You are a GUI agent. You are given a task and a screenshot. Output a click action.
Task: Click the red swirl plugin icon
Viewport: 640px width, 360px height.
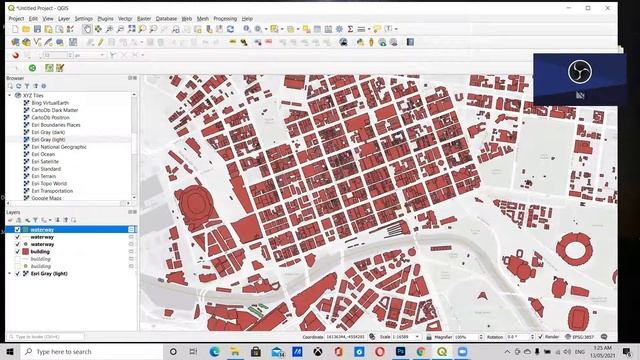pyautogui.click(x=16, y=55)
